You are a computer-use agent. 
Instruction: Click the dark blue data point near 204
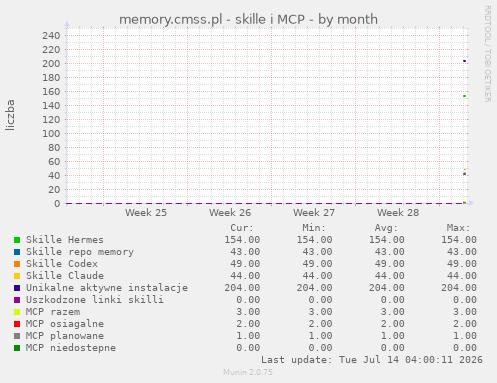point(464,61)
